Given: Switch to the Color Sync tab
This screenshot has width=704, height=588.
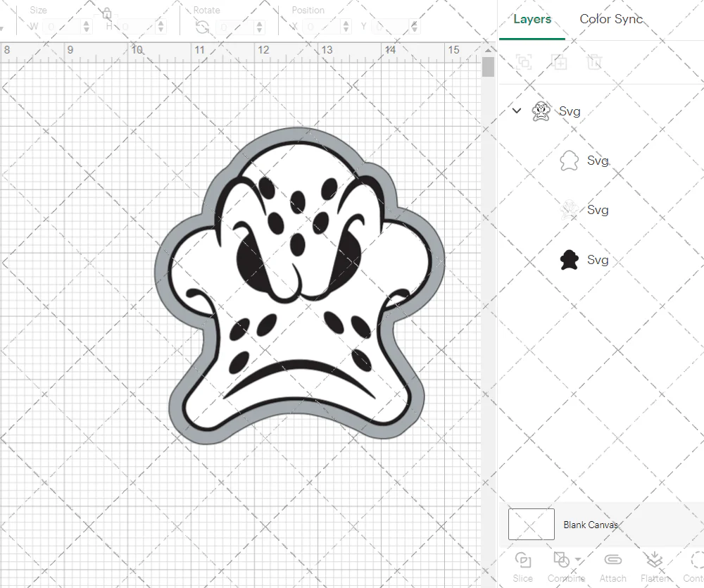Looking at the screenshot, I should pyautogui.click(x=611, y=19).
